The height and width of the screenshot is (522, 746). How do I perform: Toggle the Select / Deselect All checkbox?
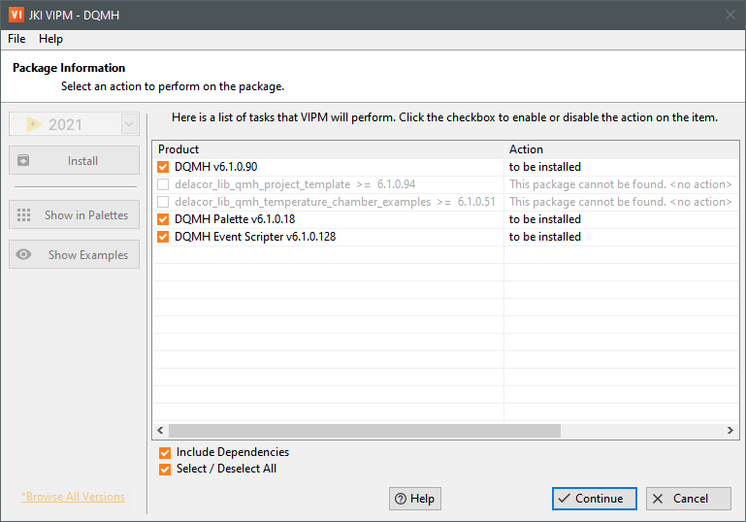pos(165,469)
